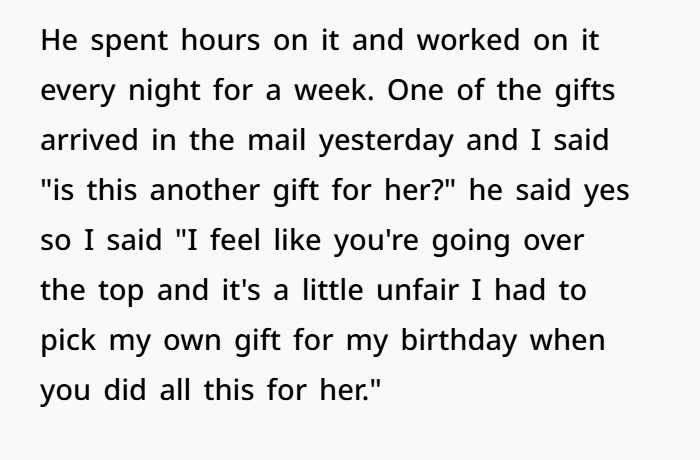Click the word "another"
The height and width of the screenshot is (460, 700).
(x=204, y=190)
